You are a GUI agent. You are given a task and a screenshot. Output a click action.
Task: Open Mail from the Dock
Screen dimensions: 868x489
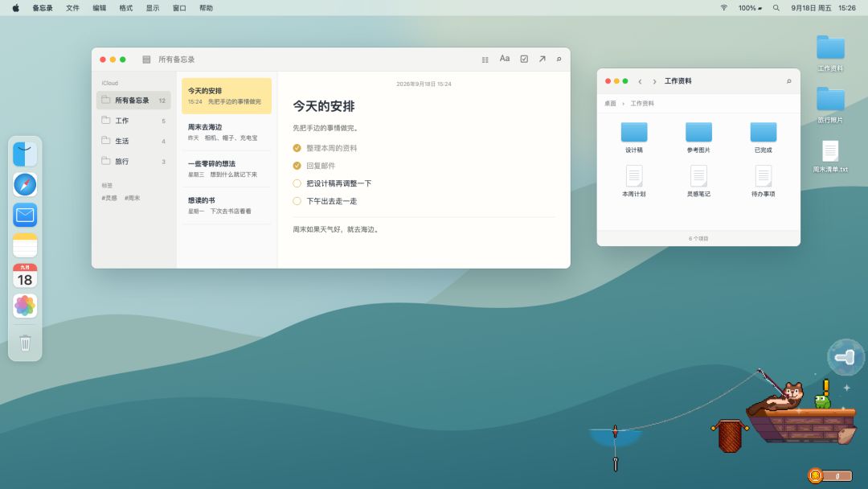pyautogui.click(x=25, y=215)
